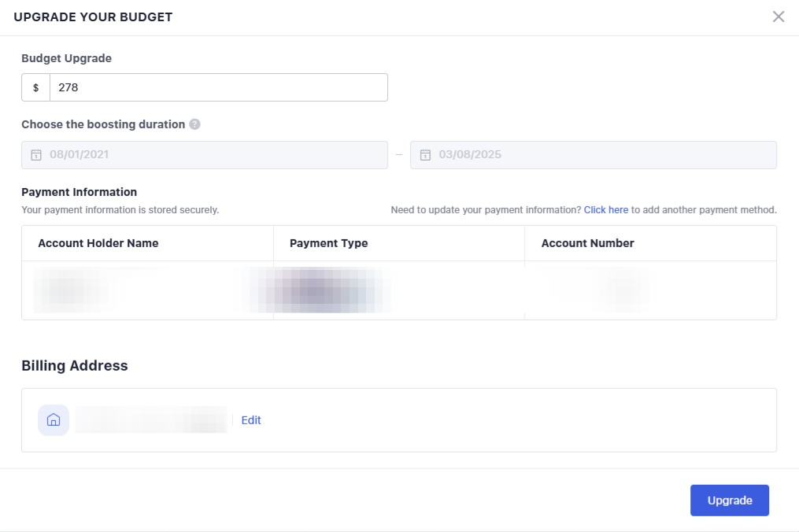This screenshot has height=532, width=799.
Task: Close the Upgrade Your Budget dialog
Action: pyautogui.click(x=779, y=17)
